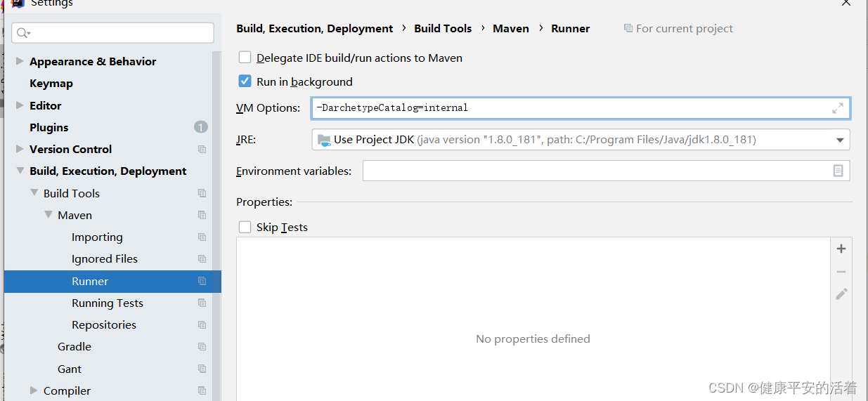Uncheck Run in background
This screenshot has height=401, width=868.
pyautogui.click(x=245, y=81)
